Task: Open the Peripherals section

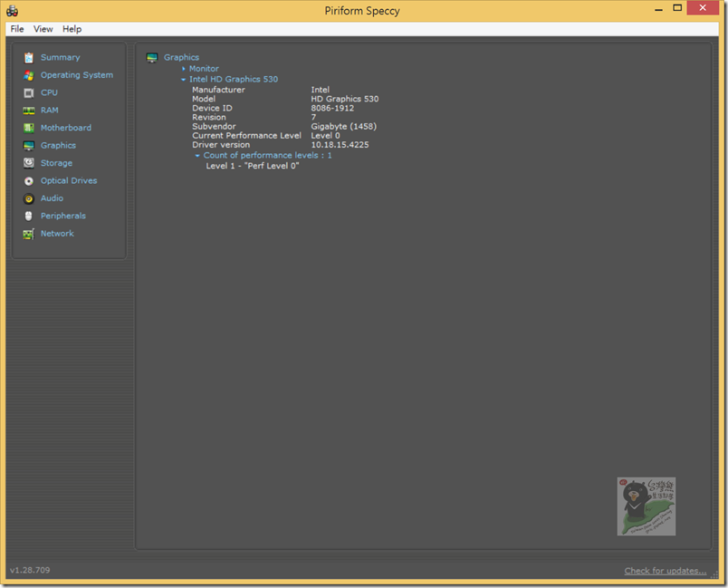Action: [63, 216]
